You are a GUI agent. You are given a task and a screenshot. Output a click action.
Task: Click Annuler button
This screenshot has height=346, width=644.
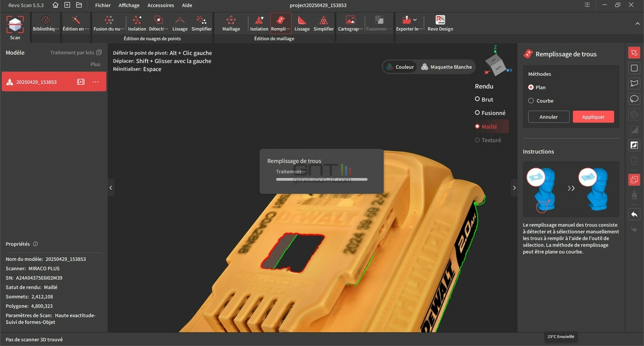click(549, 117)
